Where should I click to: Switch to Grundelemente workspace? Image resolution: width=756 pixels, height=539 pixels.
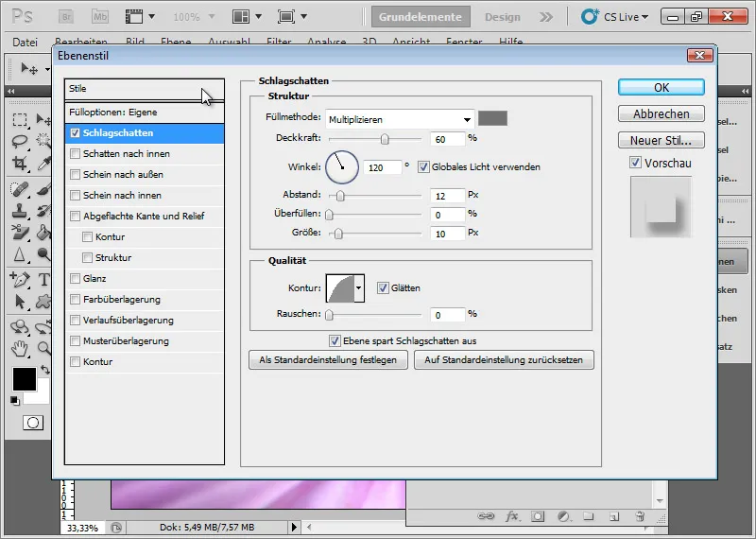click(x=421, y=17)
